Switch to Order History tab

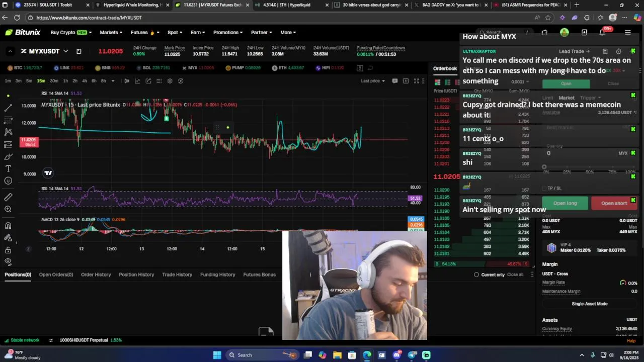96,275
